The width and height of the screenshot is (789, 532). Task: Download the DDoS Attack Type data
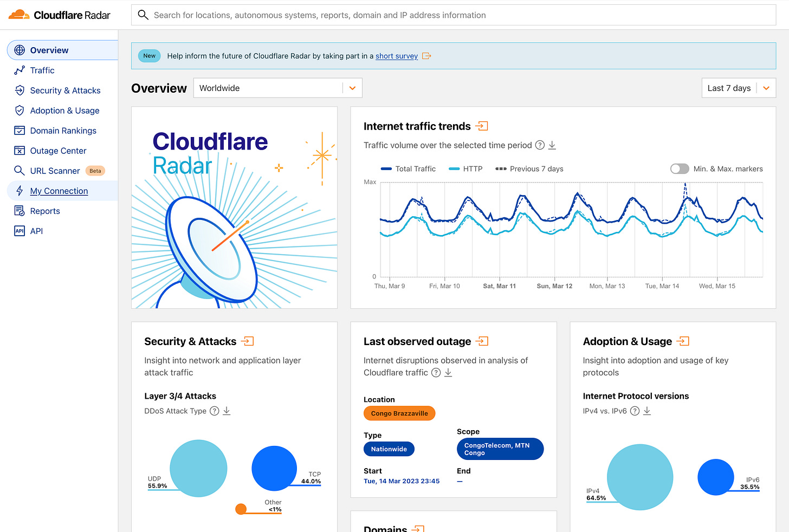(227, 411)
